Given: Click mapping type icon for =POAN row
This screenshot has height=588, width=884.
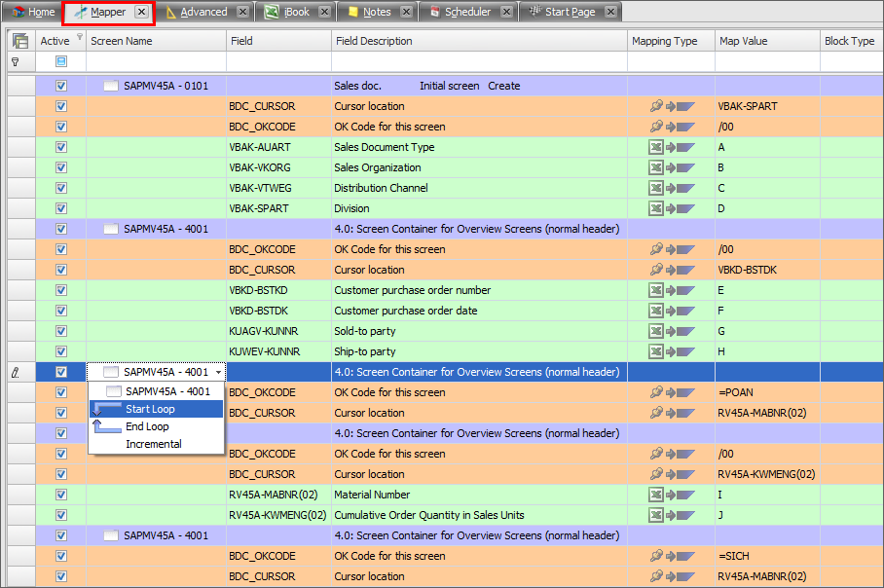Looking at the screenshot, I should 672,392.
